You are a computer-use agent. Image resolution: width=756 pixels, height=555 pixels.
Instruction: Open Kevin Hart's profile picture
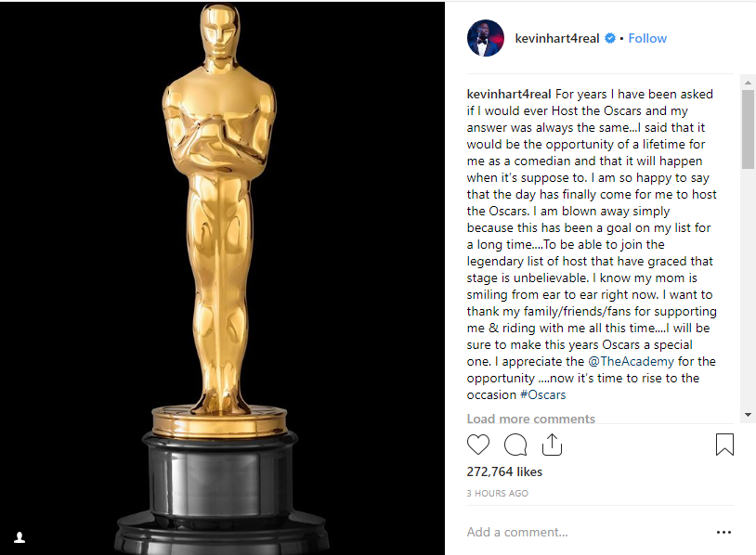coord(485,38)
